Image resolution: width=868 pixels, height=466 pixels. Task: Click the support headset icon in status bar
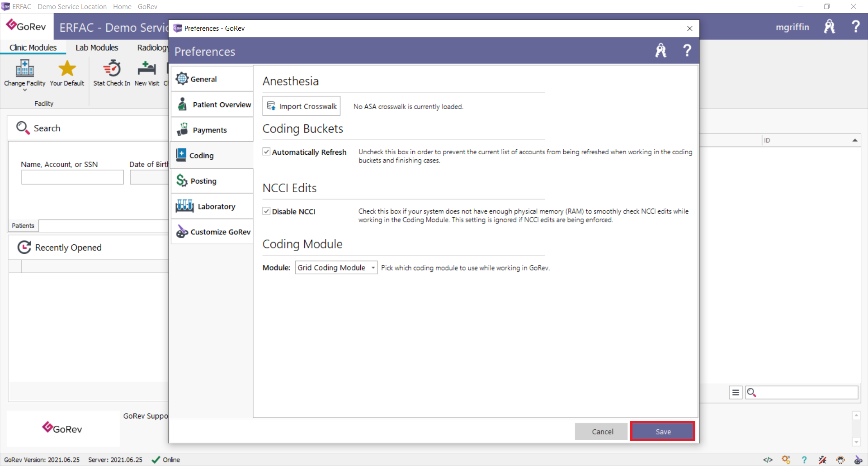coord(840,460)
